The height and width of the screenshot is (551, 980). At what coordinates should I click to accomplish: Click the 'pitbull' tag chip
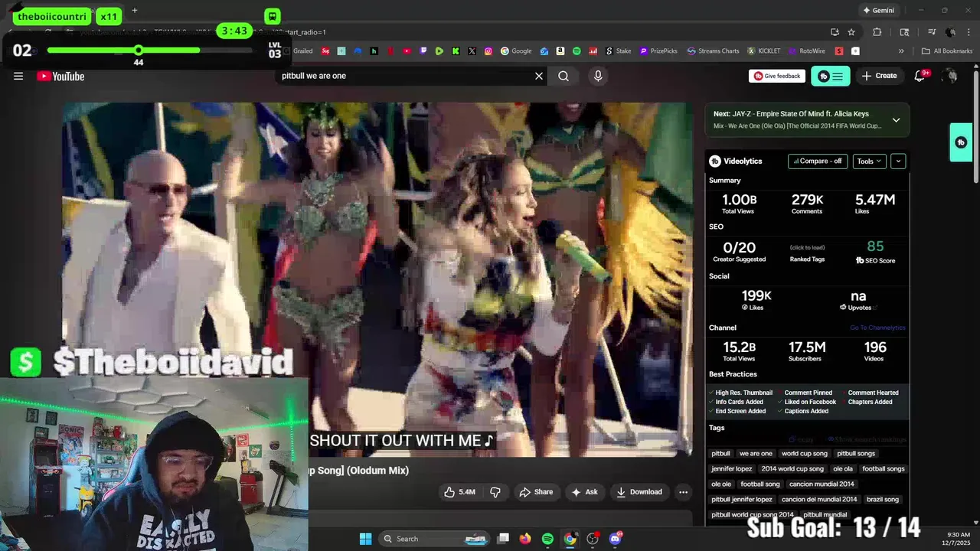(721, 454)
